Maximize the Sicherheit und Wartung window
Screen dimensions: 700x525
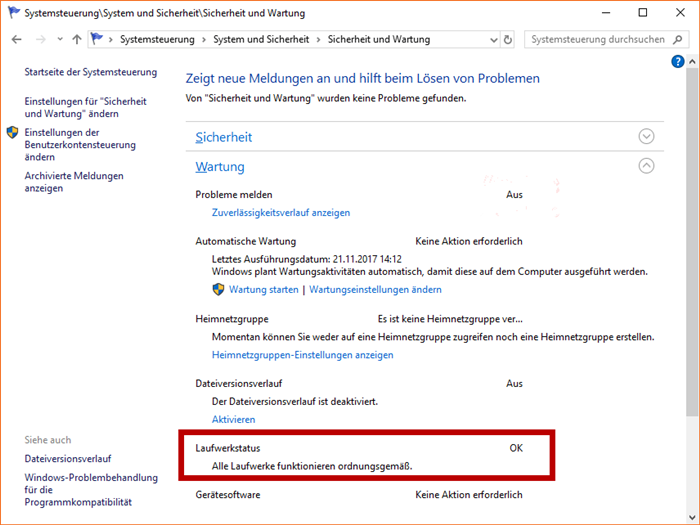pos(643,12)
